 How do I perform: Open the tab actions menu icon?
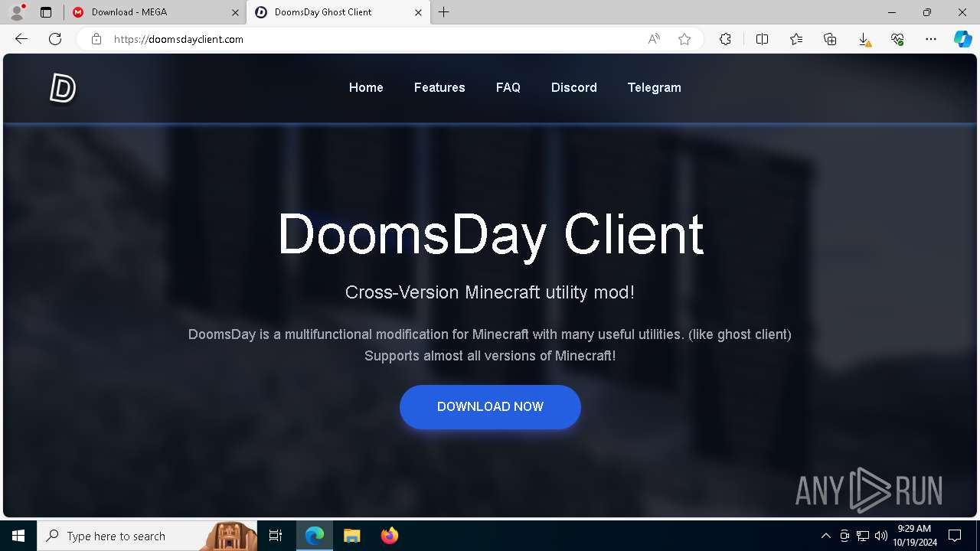coord(46,12)
